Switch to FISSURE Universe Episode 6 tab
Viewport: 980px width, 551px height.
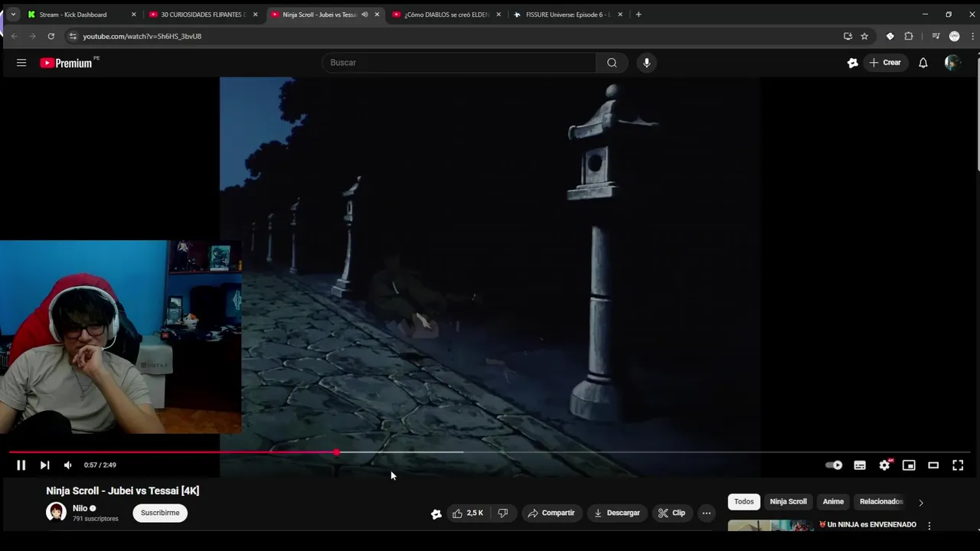pyautogui.click(x=567, y=15)
